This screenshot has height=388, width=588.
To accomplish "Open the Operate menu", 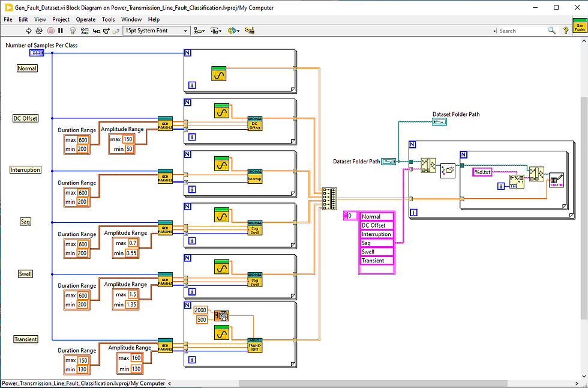I will pos(86,19).
